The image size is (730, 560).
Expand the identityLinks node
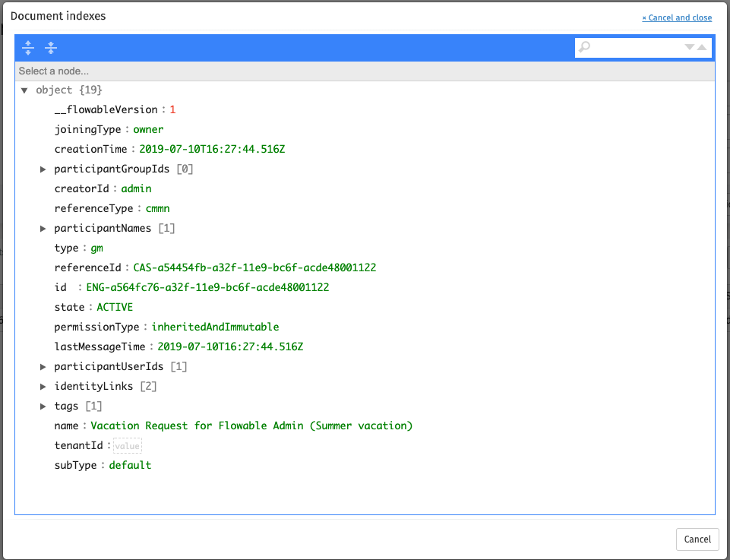tap(43, 387)
